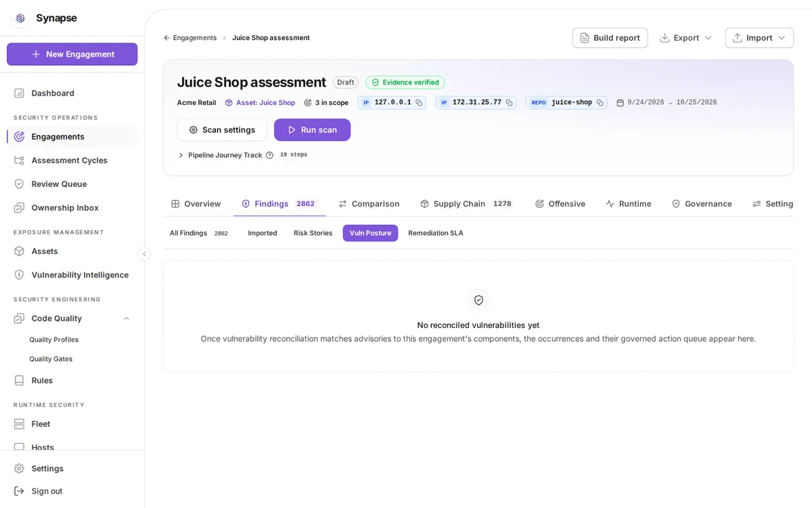Click the Juice Shop assessment title
Screen dimensions: 812x508
(x=252, y=82)
